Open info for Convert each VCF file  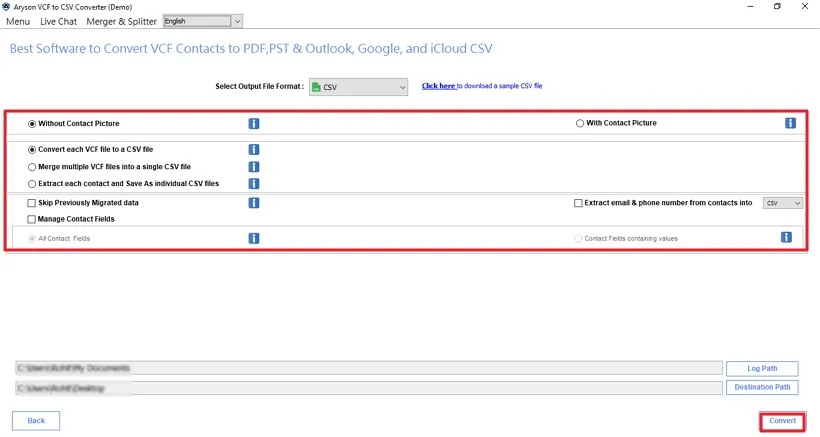[x=254, y=150]
